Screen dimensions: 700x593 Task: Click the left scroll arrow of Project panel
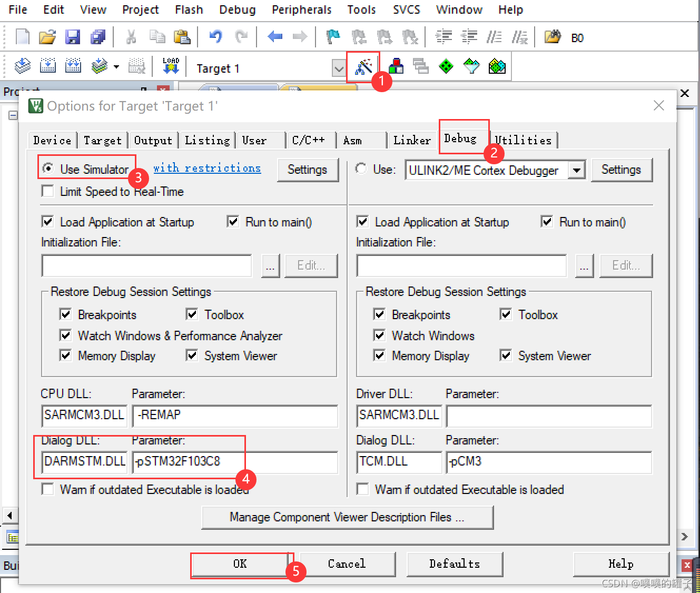click(x=9, y=515)
